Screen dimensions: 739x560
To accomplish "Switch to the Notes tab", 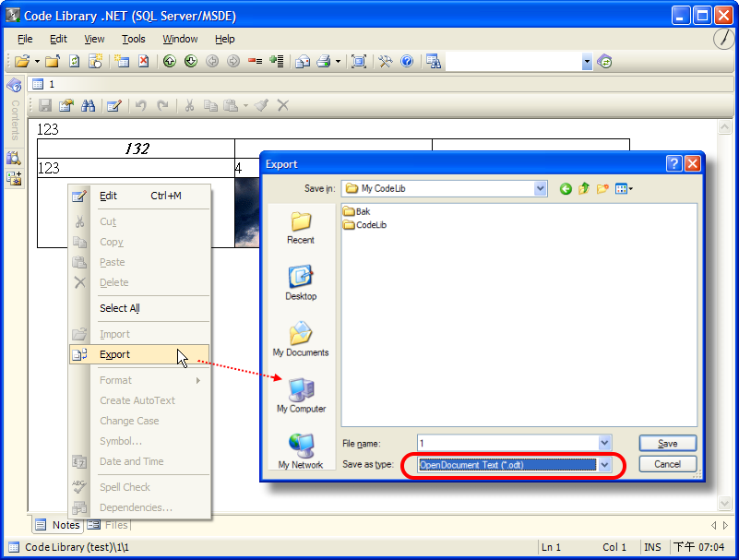I will point(58,525).
